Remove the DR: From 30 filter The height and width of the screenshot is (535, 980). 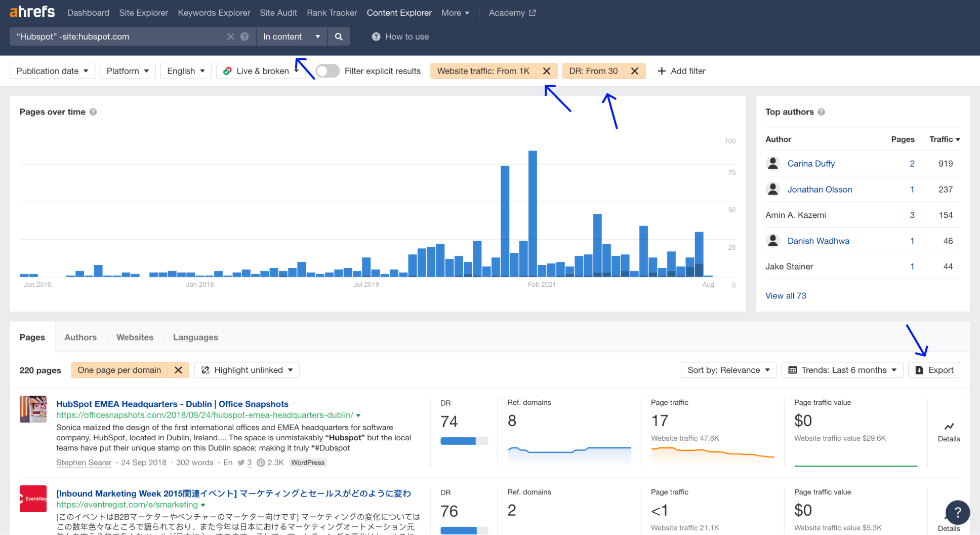(x=635, y=71)
